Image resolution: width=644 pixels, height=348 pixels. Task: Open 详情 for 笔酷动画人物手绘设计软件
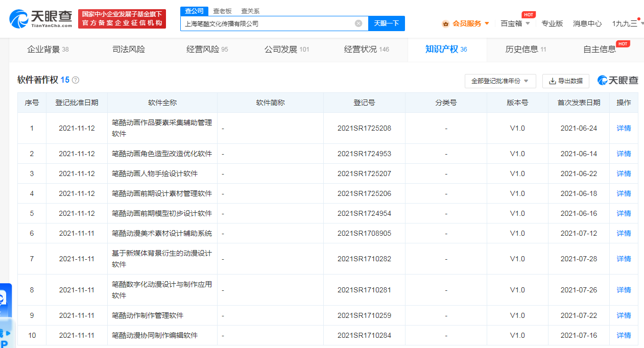click(x=624, y=173)
